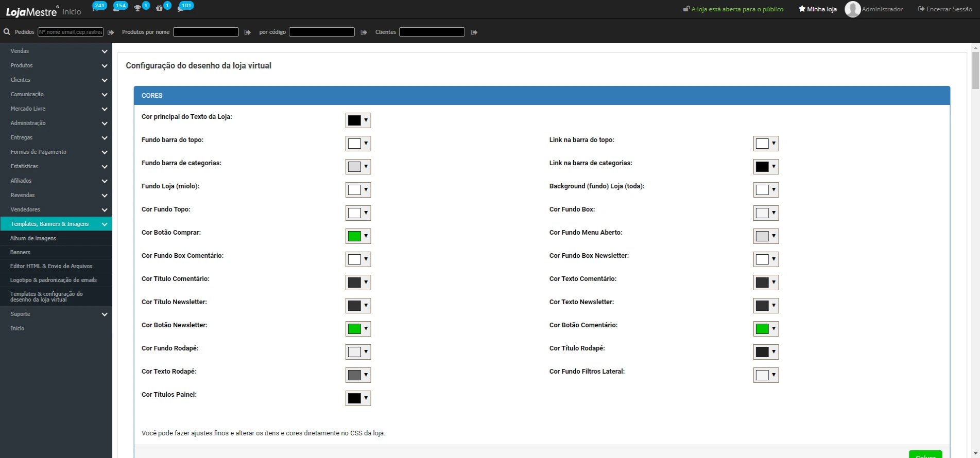Click the Administrador avatar picture

(852, 9)
